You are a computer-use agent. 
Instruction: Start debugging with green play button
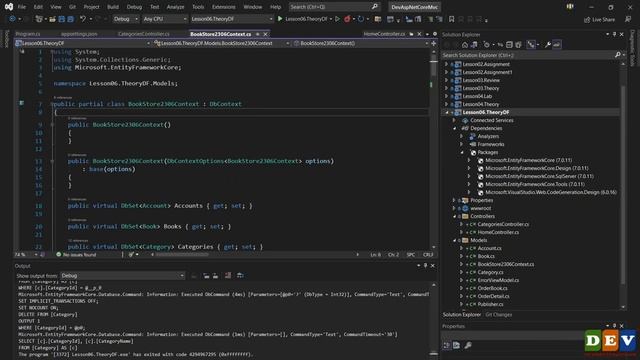280,19
